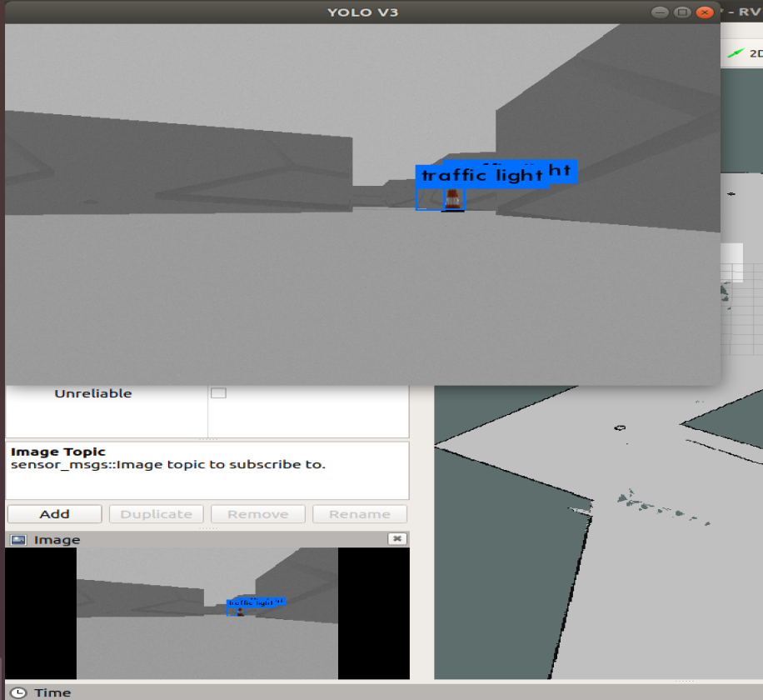Select the green 2D arrow tool in RViz
Viewport: 763px width, 700px height.
[736, 53]
